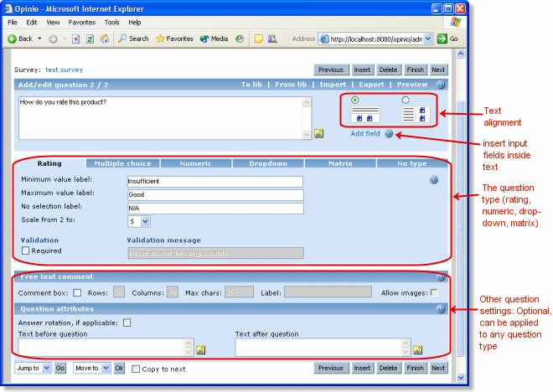Click the Home icon in the toolbar

[x=104, y=39]
